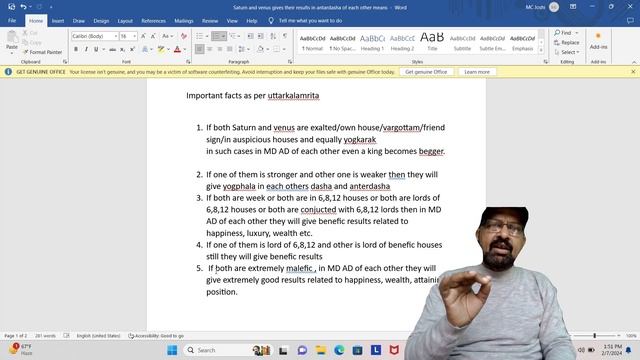This screenshot has width=640, height=360.
Task: Open the font name Calibri dropdown
Action: point(116,36)
